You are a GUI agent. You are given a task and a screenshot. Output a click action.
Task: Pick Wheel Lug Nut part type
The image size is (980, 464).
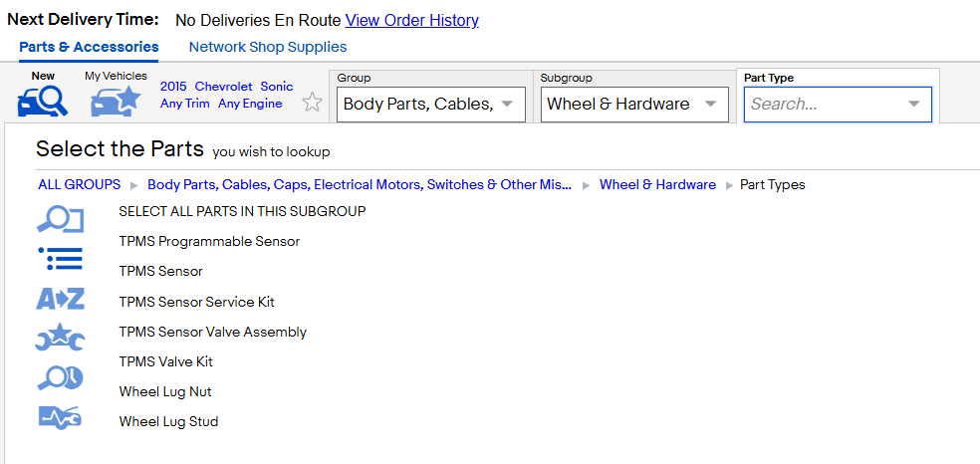click(x=165, y=392)
